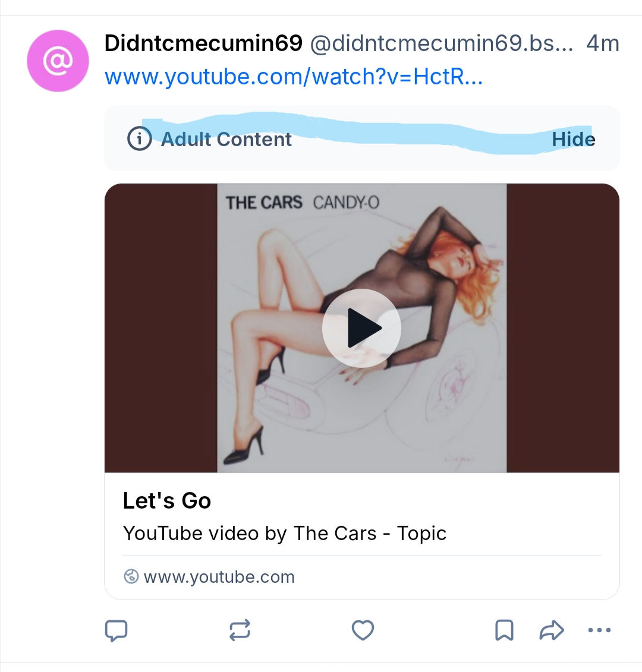This screenshot has height=672, width=642.
Task: Repost this post using the arrows icon
Action: click(x=240, y=630)
